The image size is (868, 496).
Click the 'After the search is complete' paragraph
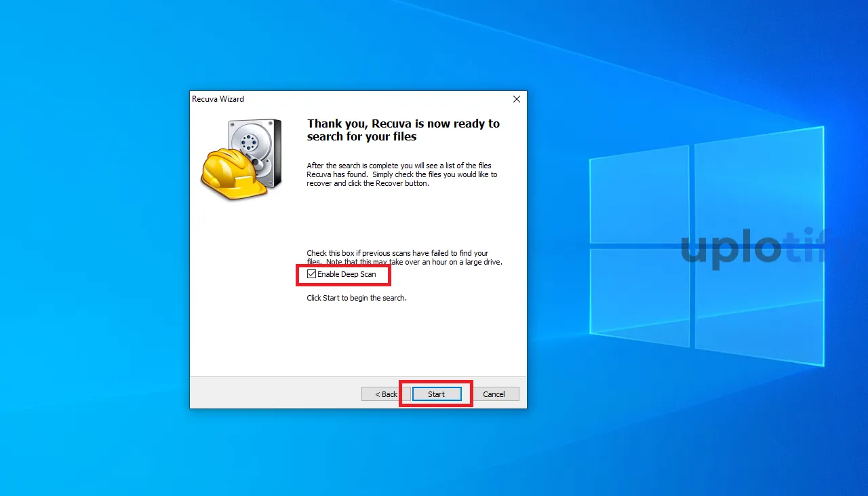point(402,174)
